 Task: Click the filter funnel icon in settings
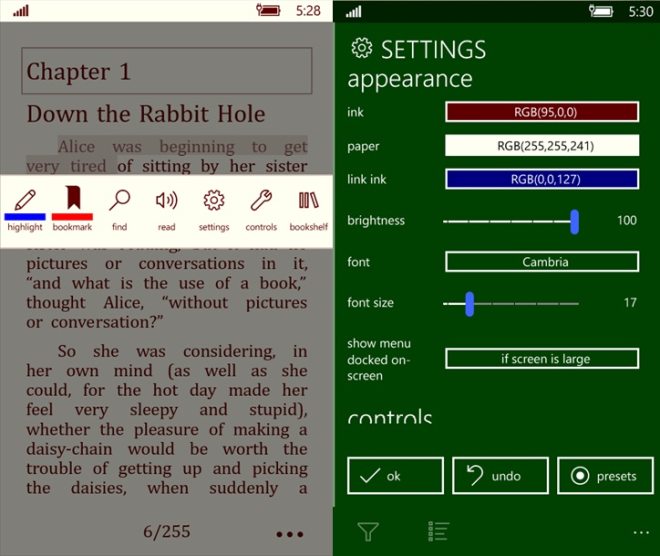368,531
